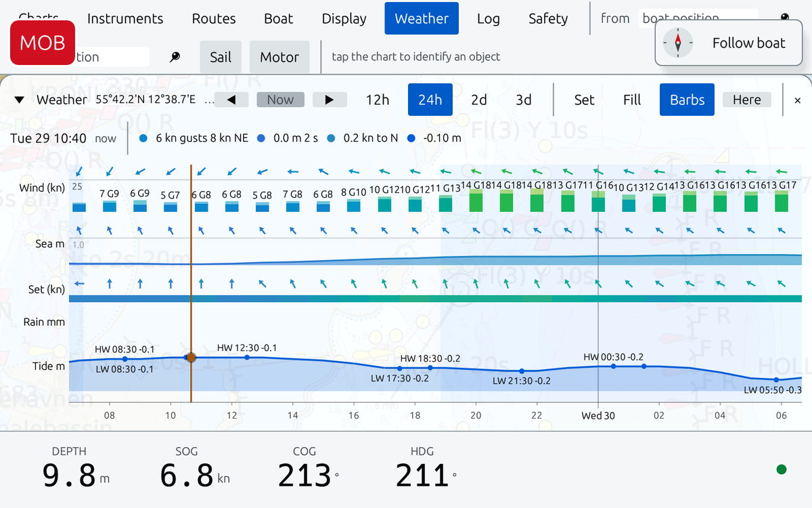Click the Wed 30 date label on time axis
The image size is (812, 508).
pos(598,415)
